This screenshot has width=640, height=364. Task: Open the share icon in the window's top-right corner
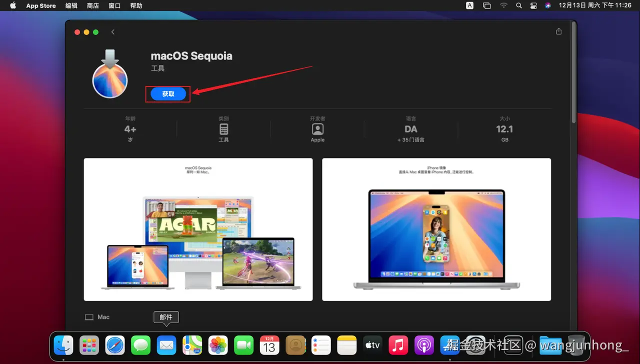click(559, 31)
